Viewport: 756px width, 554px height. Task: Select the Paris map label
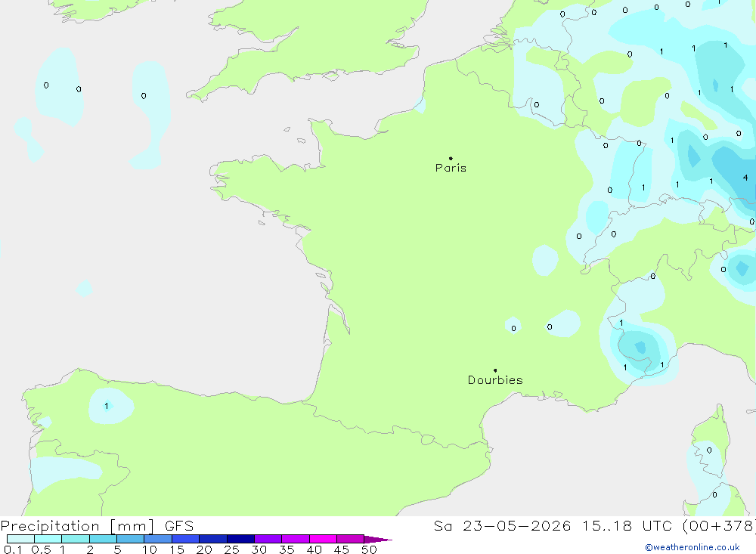point(451,168)
